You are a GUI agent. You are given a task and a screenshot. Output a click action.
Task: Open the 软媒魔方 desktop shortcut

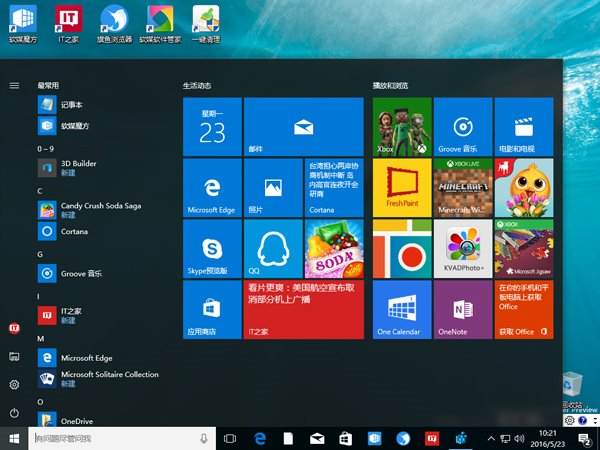[23, 24]
